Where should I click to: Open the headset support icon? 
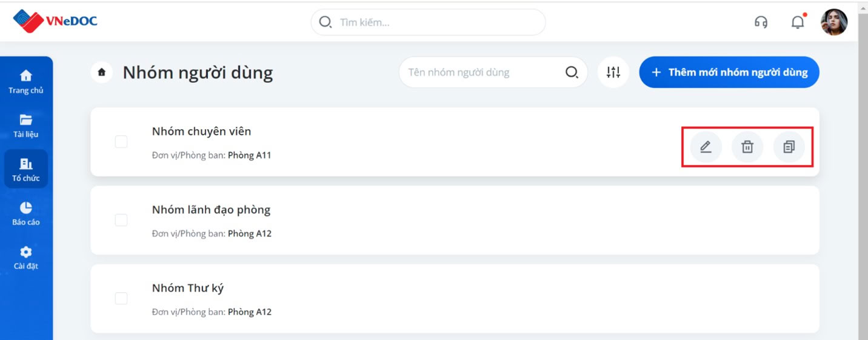click(x=761, y=22)
